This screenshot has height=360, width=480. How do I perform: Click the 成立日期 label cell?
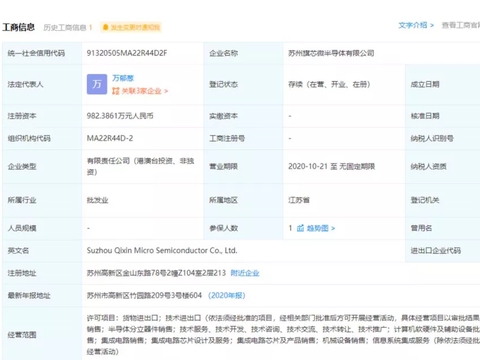442,84
